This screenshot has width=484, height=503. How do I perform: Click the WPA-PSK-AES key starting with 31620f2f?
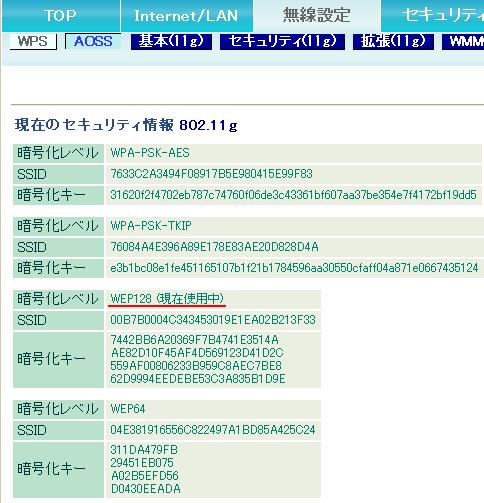pos(293,195)
